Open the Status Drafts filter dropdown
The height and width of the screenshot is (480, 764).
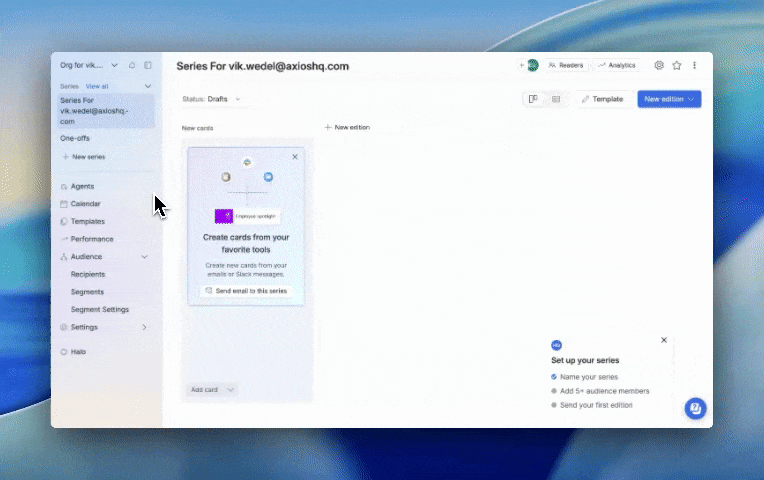click(211, 99)
